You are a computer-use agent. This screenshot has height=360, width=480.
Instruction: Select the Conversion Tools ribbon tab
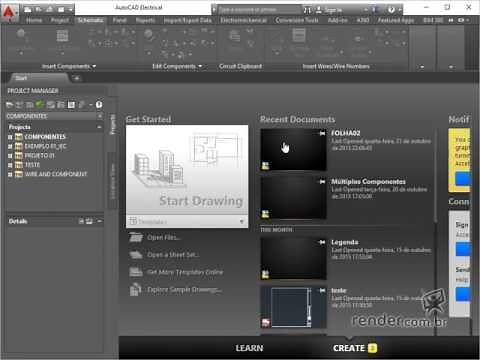(x=297, y=20)
